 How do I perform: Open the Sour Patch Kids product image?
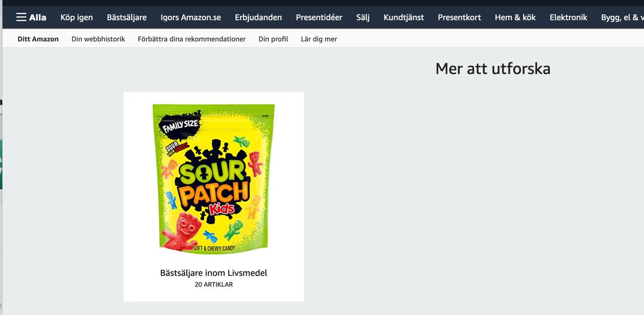(x=214, y=179)
